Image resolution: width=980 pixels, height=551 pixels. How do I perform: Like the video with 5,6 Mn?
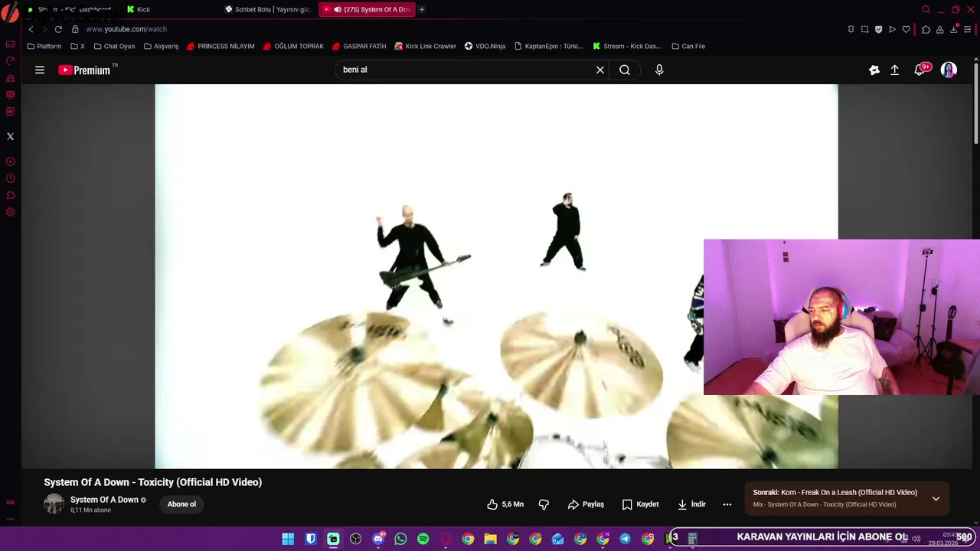(505, 504)
